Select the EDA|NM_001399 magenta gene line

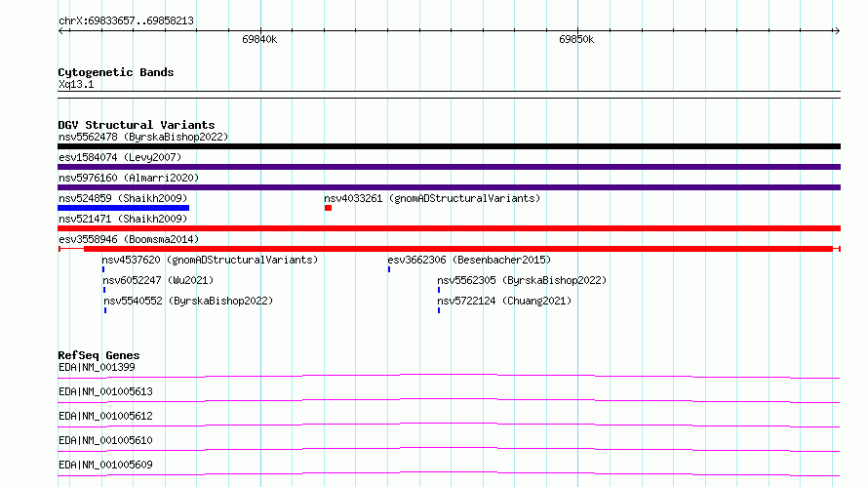(x=449, y=377)
